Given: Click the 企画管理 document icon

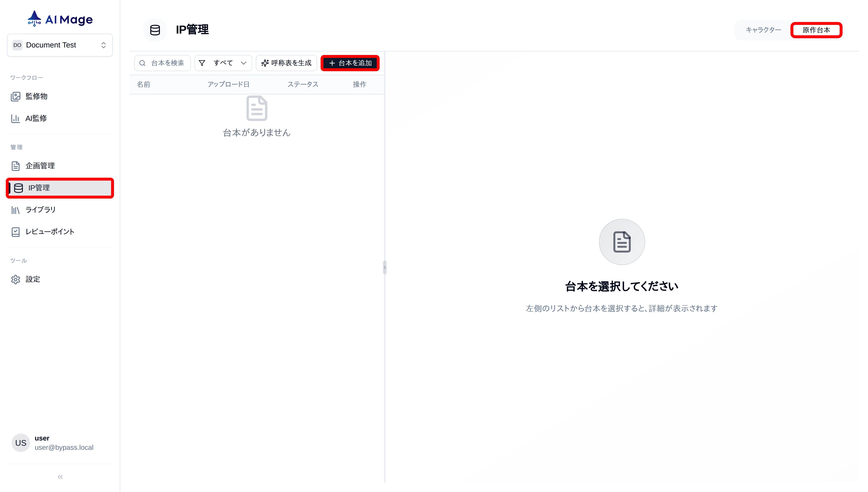Looking at the screenshot, I should (x=16, y=166).
